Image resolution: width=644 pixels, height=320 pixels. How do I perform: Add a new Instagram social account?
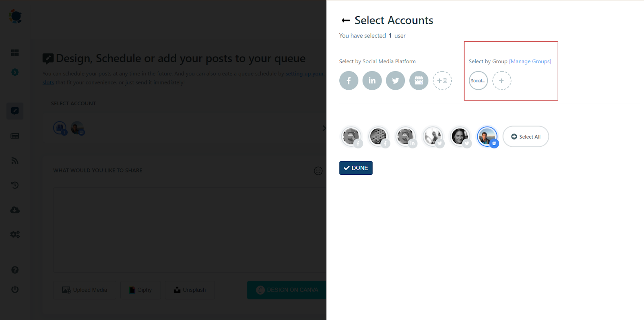coord(442,80)
